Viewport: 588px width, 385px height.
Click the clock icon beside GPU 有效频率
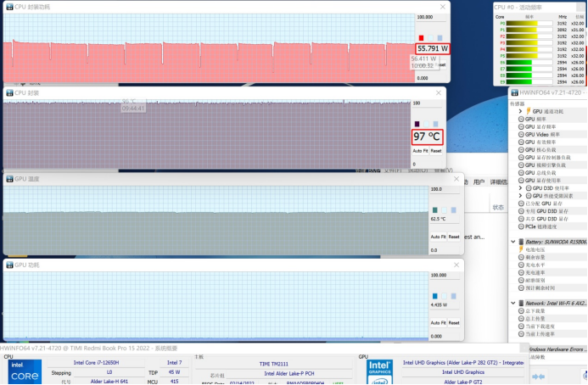521,142
